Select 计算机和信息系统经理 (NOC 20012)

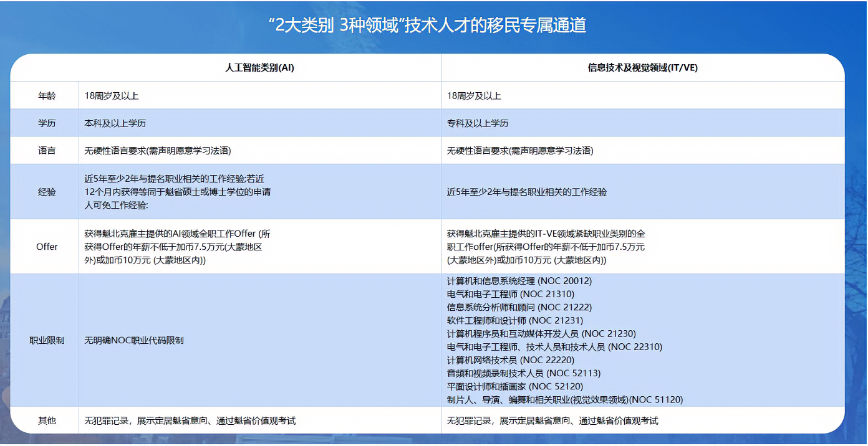click(x=519, y=281)
